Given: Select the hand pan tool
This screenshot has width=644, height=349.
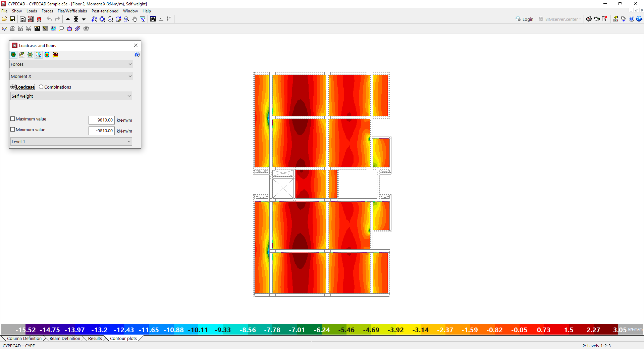Looking at the screenshot, I should (x=135, y=19).
